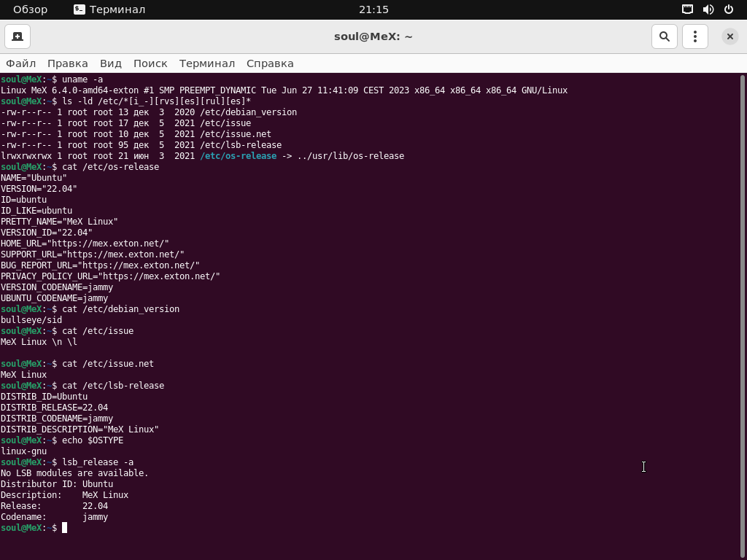Click the ID_LIKE=ubuntu line
This screenshot has width=747, height=560.
pos(36,211)
